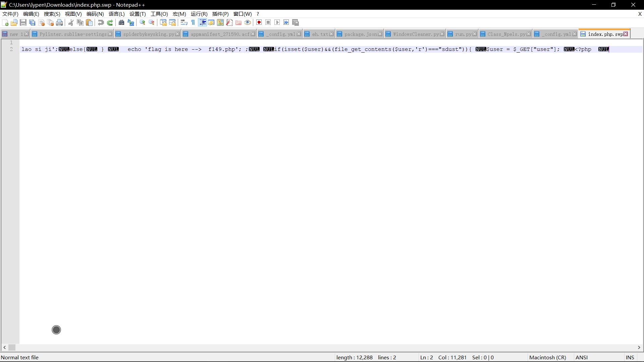Click the Undo arrow icon

pos(101,22)
